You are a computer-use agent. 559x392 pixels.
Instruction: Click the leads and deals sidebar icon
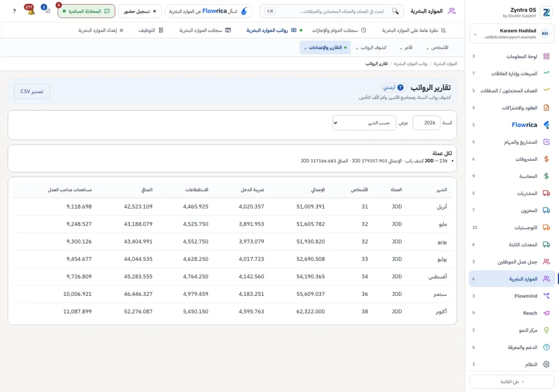tap(546, 90)
